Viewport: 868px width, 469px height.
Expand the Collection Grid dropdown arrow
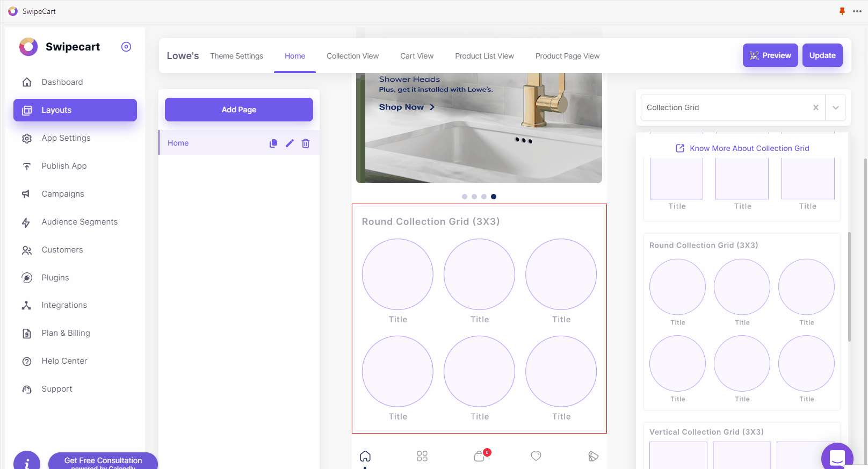pos(836,107)
